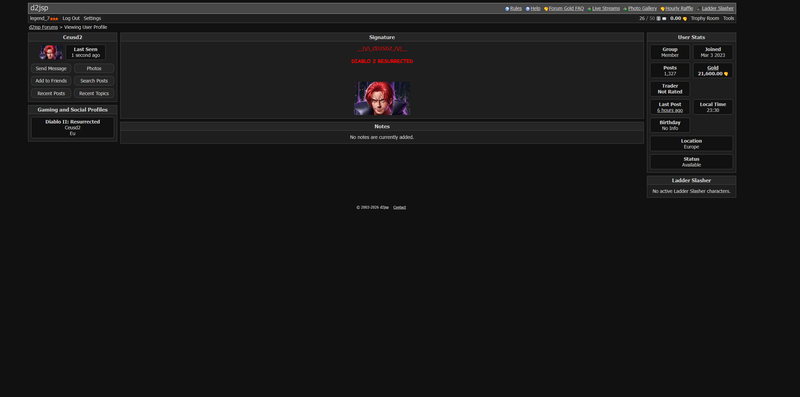Screen dimensions: 800x397
Task: Click the Ladder Slasher sword icon
Action: point(698,9)
